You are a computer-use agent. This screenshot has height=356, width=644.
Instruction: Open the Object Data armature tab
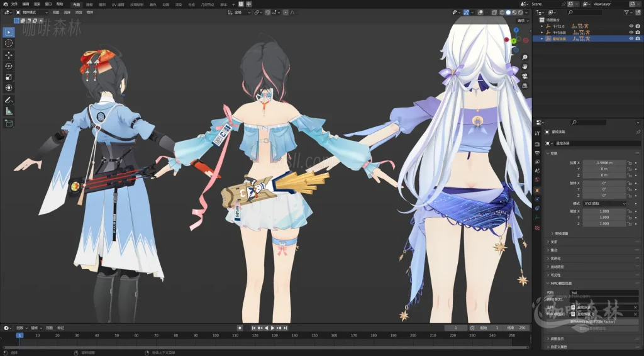tap(537, 217)
